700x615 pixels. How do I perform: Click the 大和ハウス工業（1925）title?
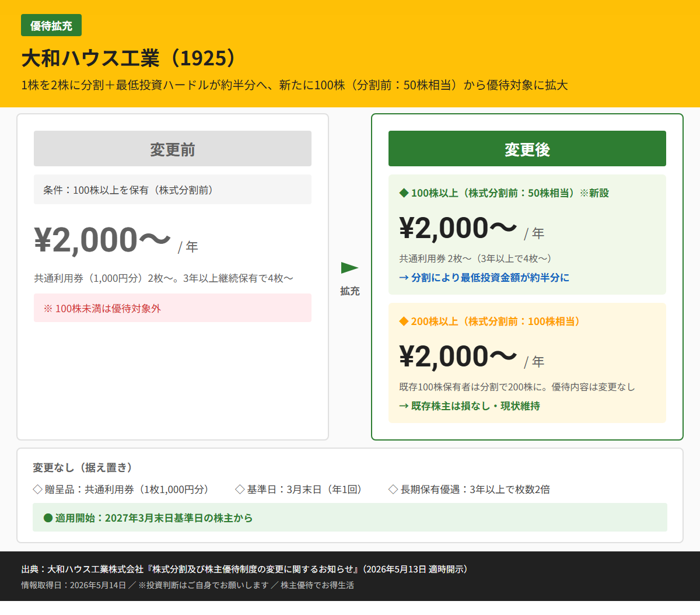[x=130, y=58]
